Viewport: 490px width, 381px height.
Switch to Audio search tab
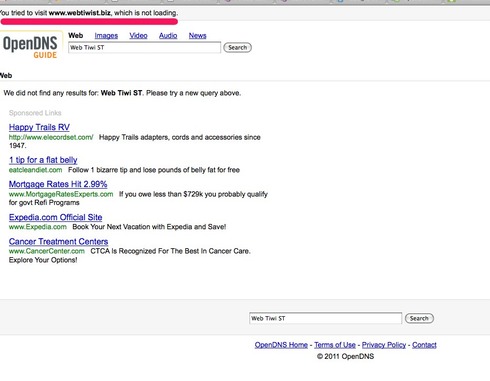tap(168, 36)
